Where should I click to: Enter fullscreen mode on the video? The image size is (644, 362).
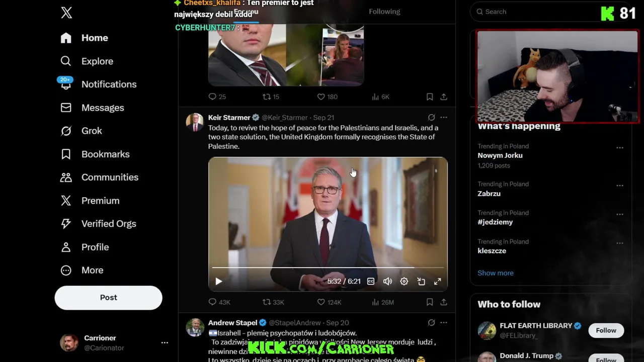438,282
